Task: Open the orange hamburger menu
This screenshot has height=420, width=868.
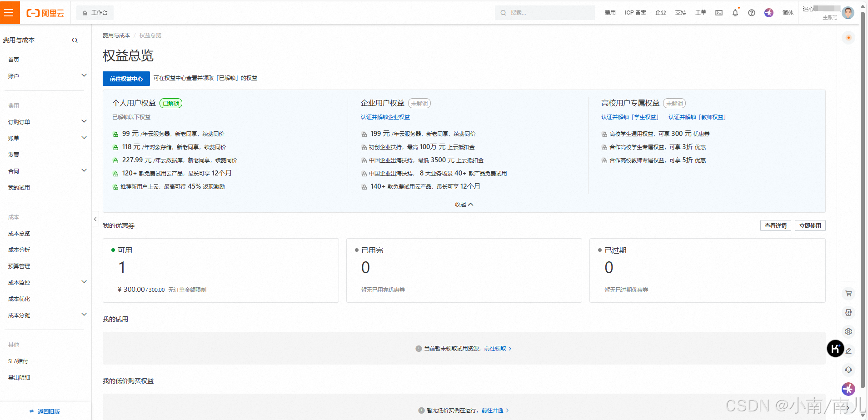Action: (10, 12)
